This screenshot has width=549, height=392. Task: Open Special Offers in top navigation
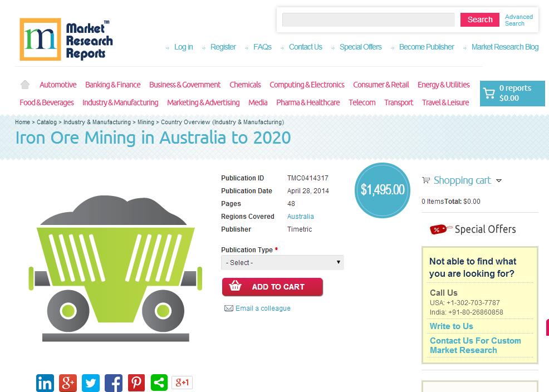(360, 47)
